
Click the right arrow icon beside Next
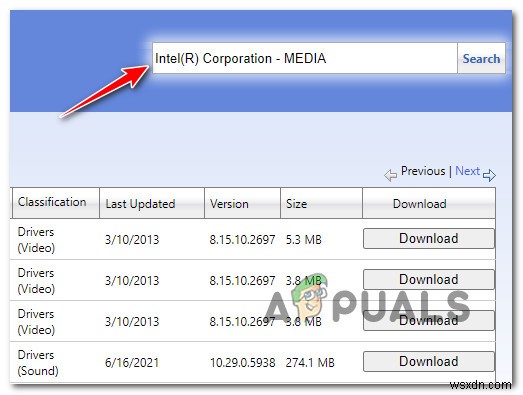489,175
